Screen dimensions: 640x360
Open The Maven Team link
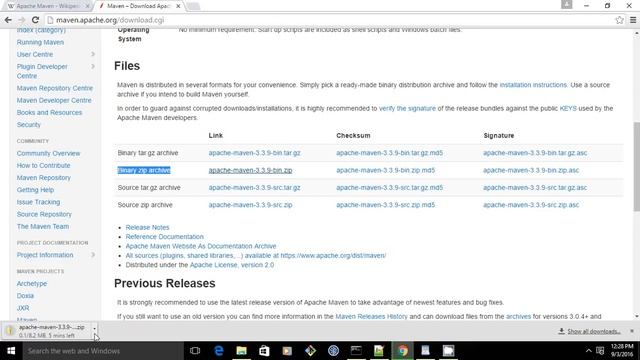pos(43,227)
